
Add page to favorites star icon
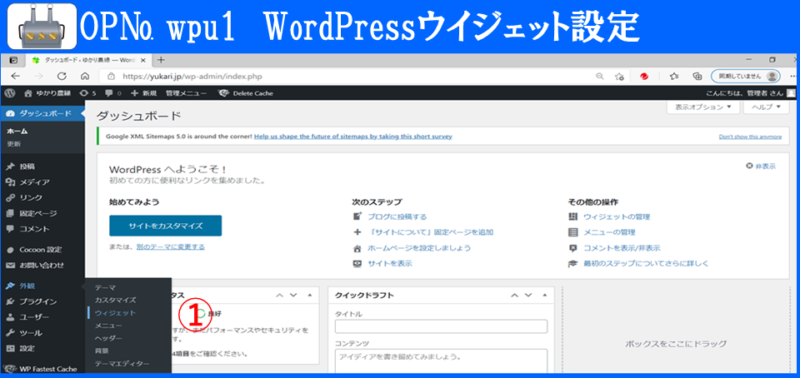click(619, 76)
